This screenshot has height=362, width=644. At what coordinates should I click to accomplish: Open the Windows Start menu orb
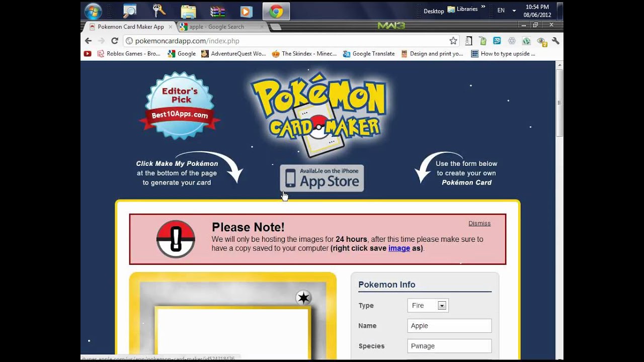[93, 11]
